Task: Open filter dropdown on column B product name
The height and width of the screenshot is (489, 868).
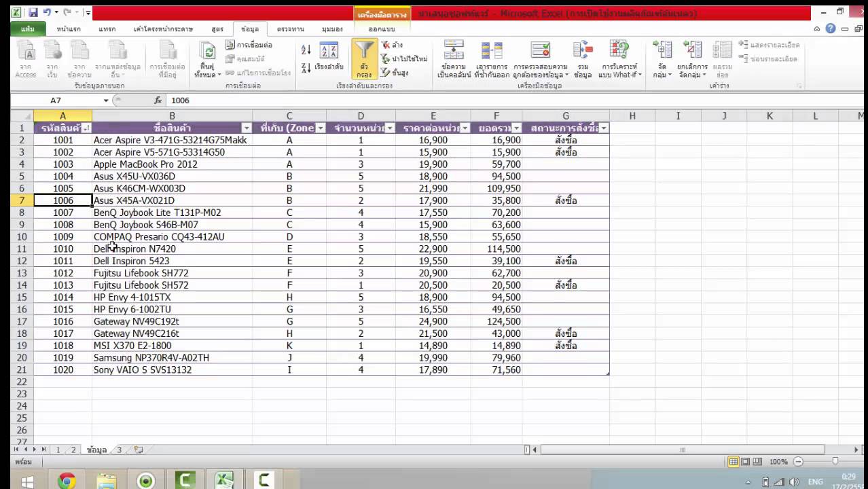Action: click(x=247, y=128)
